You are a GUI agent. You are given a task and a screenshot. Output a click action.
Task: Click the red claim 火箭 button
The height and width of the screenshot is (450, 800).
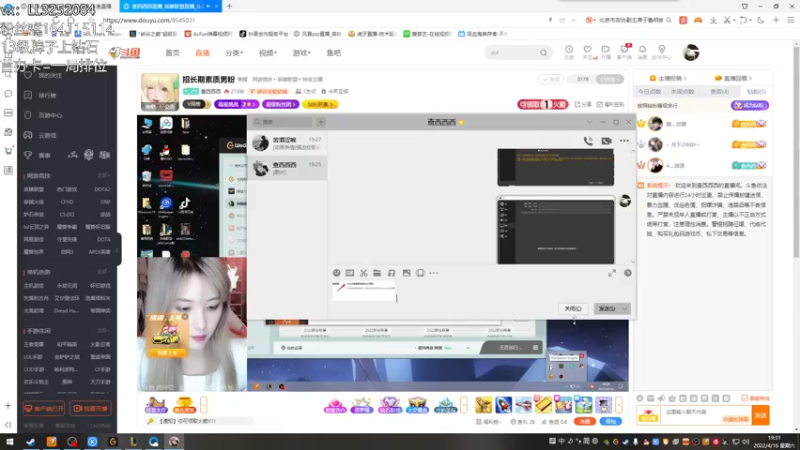click(x=543, y=104)
